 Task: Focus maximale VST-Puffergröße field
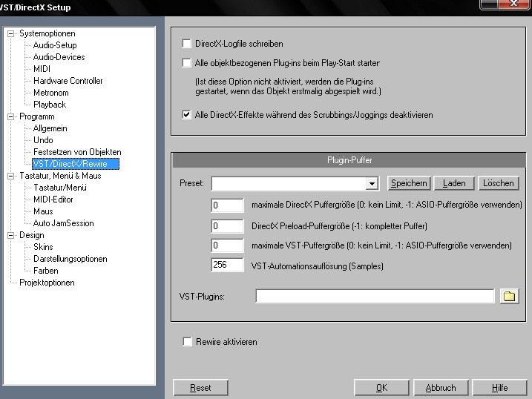[227, 245]
